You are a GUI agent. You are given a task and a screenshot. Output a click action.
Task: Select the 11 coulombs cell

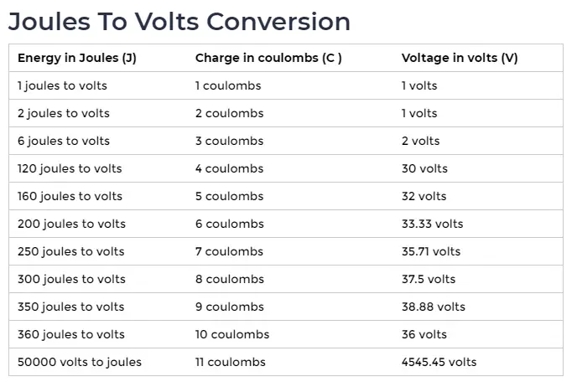(231, 362)
